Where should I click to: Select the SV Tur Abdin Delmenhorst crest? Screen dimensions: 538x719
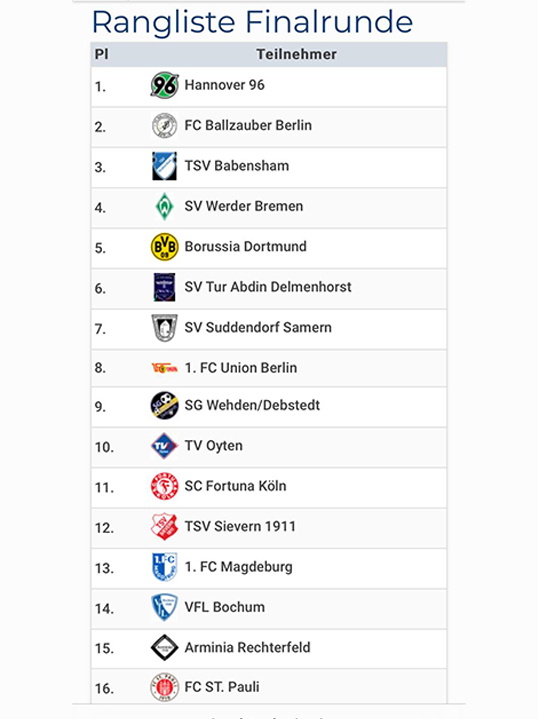[164, 287]
